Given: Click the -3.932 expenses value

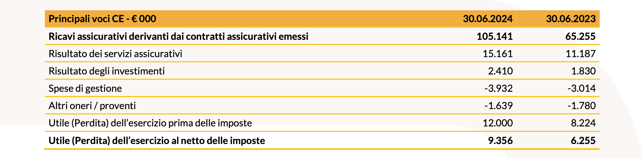Looking at the screenshot, I should pyautogui.click(x=499, y=88).
